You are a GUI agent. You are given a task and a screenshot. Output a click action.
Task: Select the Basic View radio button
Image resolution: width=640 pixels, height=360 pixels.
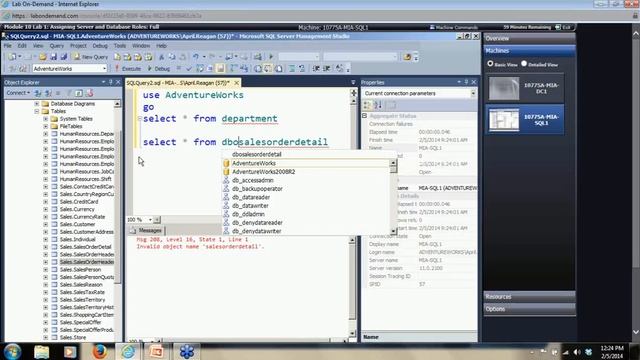(490, 64)
